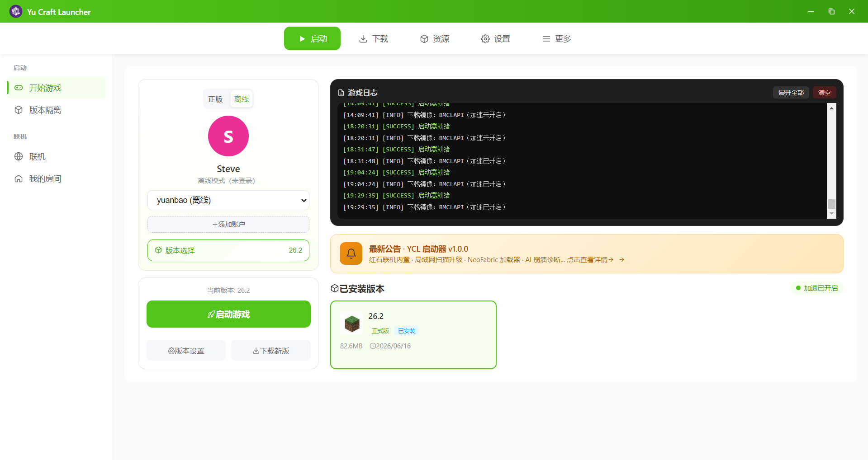Open the 资源 tab
Image resolution: width=868 pixels, height=460 pixels.
[435, 39]
